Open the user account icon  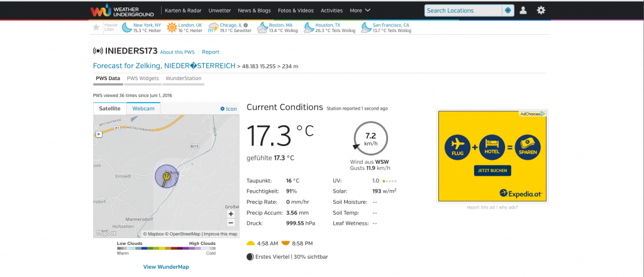pos(523,10)
